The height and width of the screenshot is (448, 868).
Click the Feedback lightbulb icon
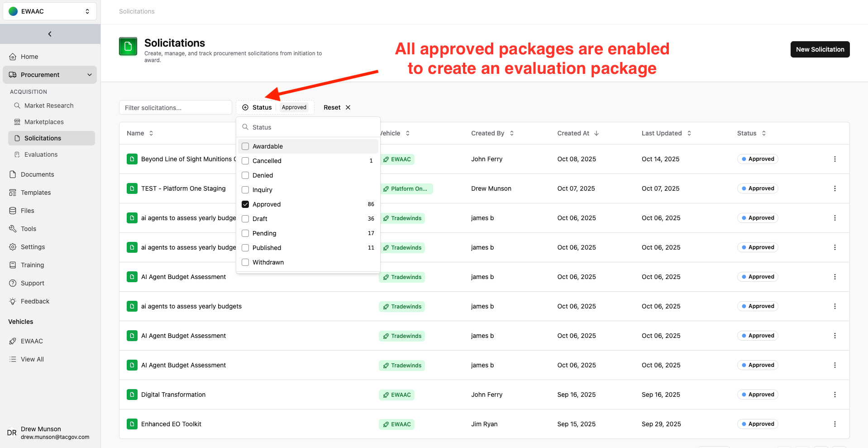(x=13, y=301)
